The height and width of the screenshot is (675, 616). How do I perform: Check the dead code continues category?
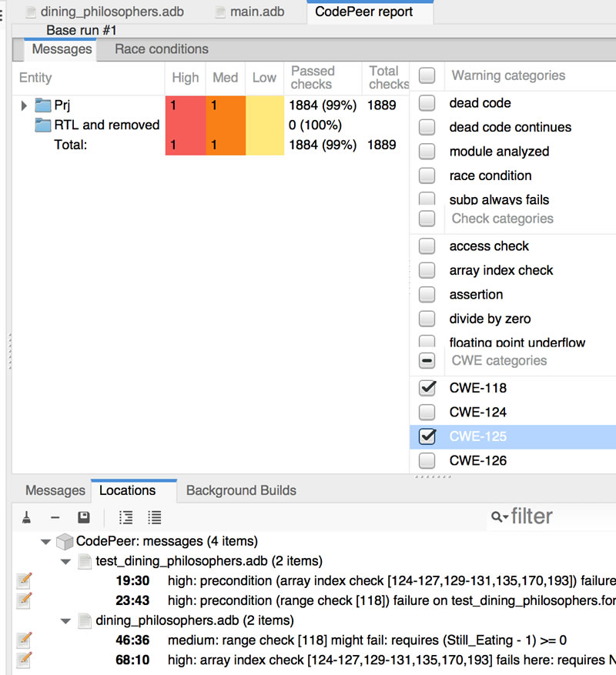click(427, 127)
